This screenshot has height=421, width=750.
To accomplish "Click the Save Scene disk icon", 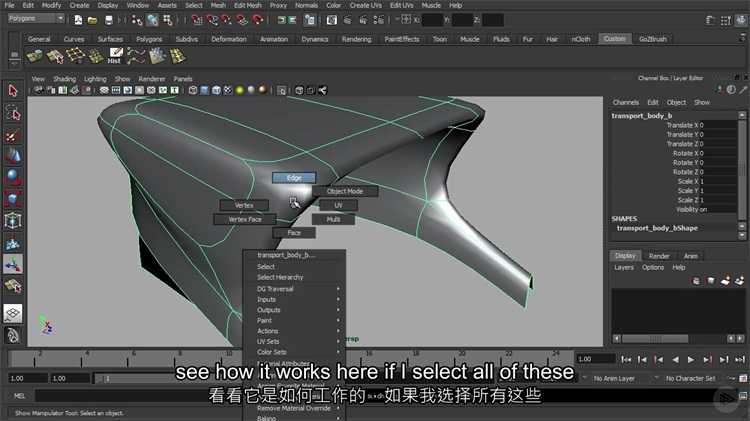I will 109,20.
